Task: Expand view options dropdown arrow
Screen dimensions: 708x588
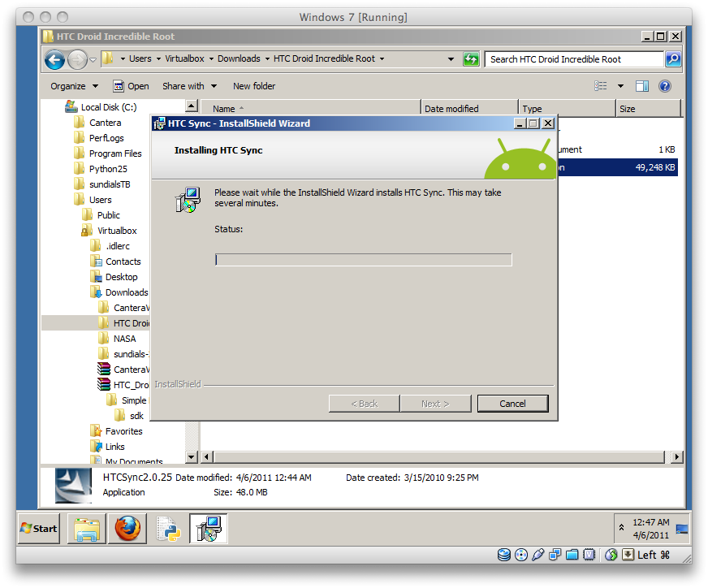Action: pyautogui.click(x=620, y=86)
